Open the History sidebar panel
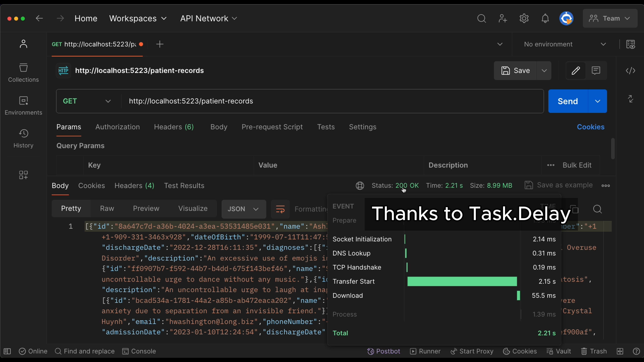Image resolution: width=644 pixels, height=362 pixels. click(23, 138)
